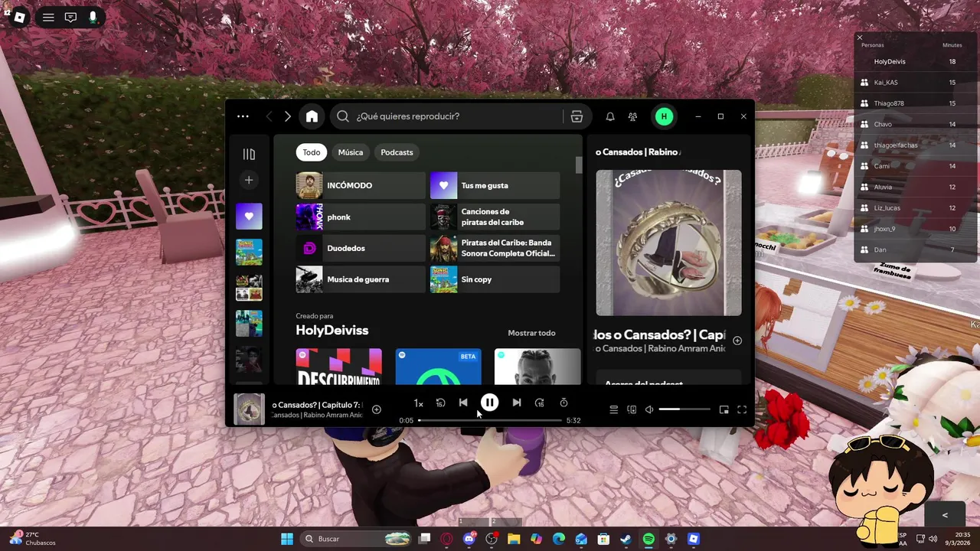Open the Liked Songs heart in sidebar
Image resolution: width=980 pixels, height=551 pixels.
(249, 217)
